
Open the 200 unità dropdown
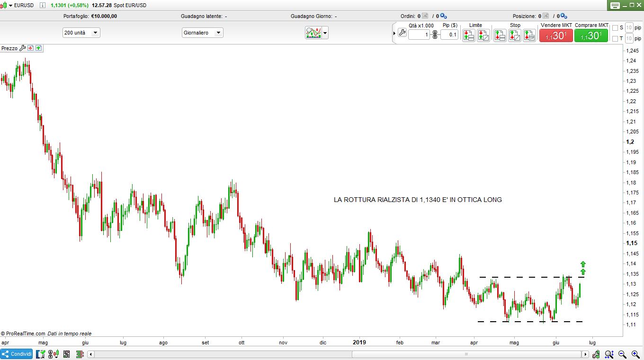coord(81,33)
